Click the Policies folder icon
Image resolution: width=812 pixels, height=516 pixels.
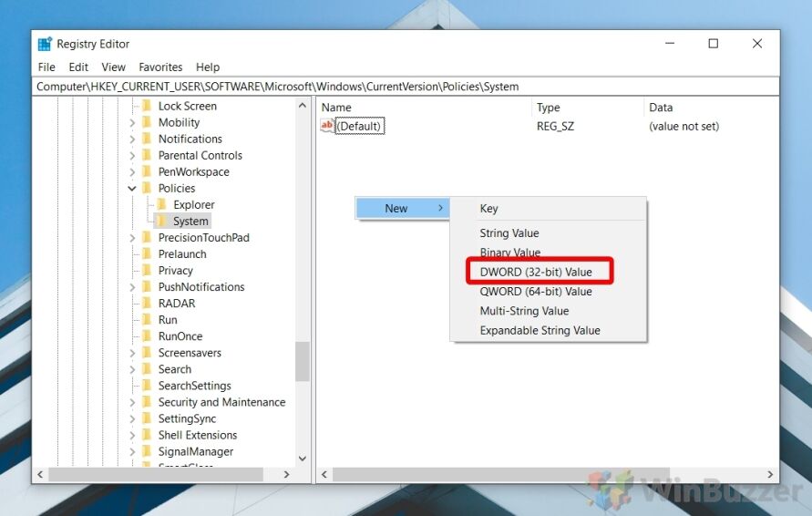(x=147, y=188)
